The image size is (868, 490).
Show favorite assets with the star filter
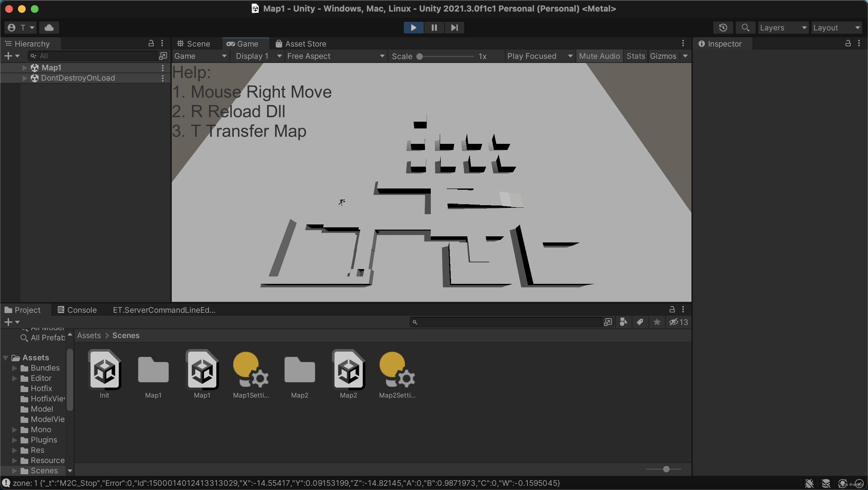(x=657, y=322)
